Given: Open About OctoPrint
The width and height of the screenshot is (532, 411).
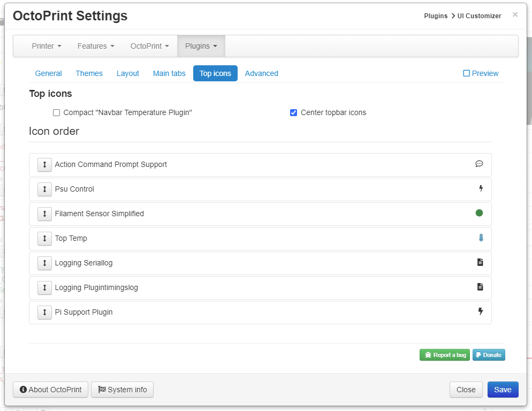Looking at the screenshot, I should 50,390.
